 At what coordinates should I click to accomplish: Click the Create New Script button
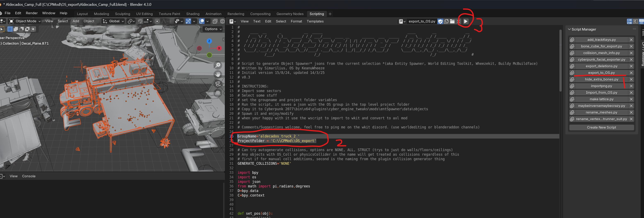click(x=601, y=127)
